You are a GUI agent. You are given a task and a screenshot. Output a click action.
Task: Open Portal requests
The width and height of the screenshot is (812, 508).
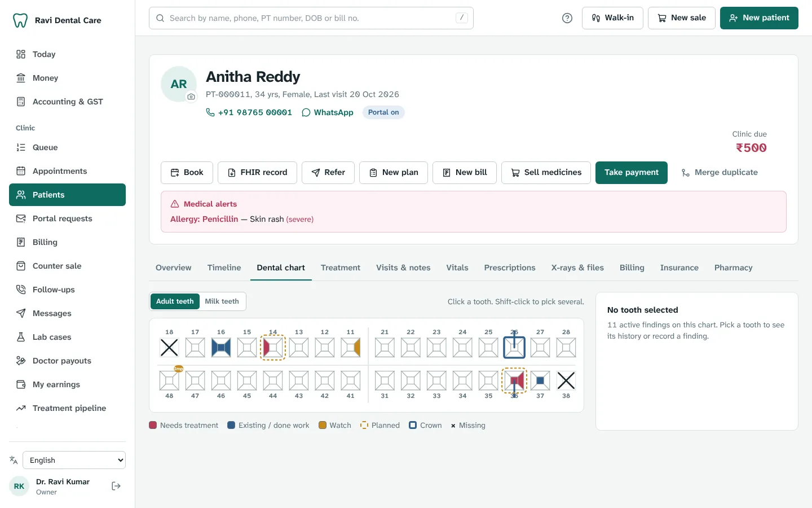(x=67, y=218)
